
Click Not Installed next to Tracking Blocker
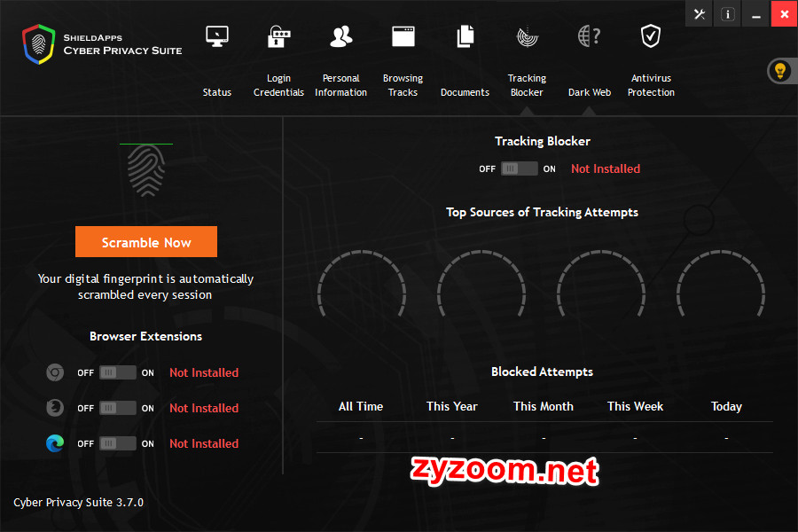click(606, 168)
